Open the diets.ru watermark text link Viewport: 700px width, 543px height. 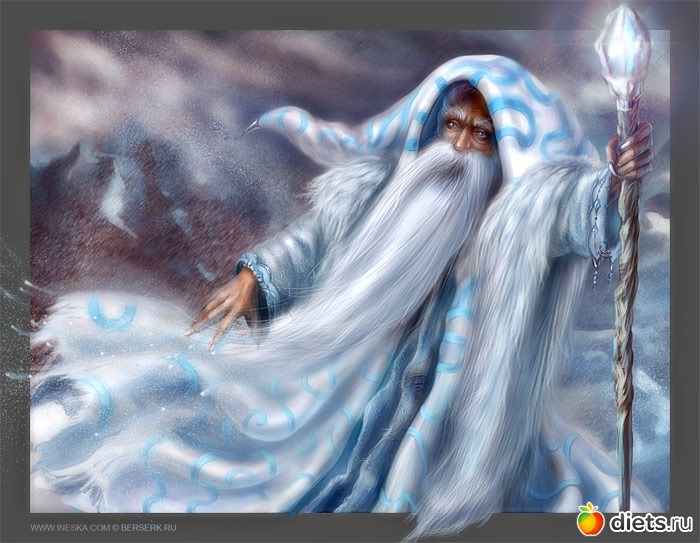[x=650, y=521]
